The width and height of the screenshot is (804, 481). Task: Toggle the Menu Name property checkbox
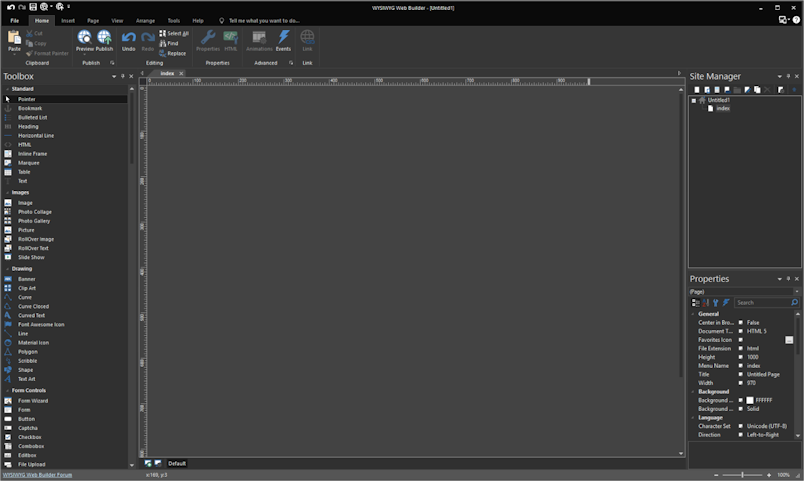(x=740, y=366)
